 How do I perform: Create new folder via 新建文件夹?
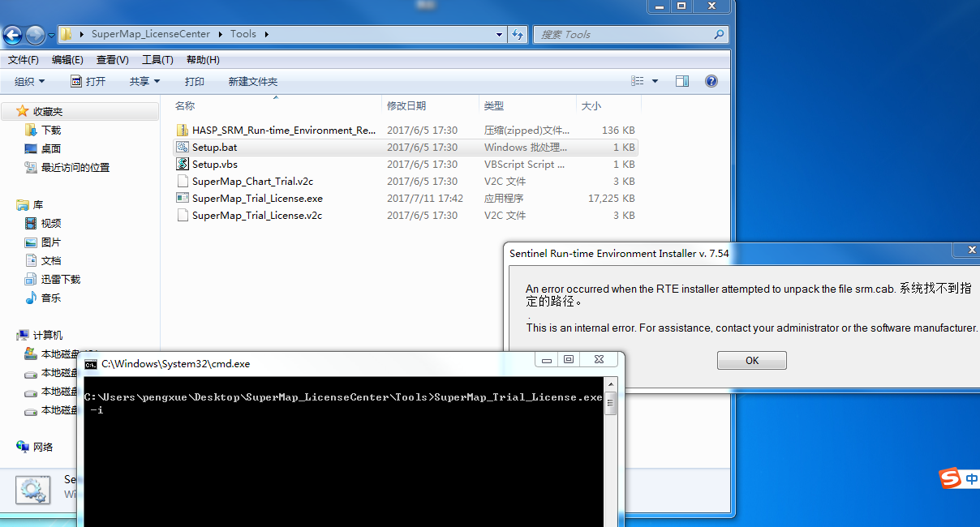pyautogui.click(x=253, y=81)
